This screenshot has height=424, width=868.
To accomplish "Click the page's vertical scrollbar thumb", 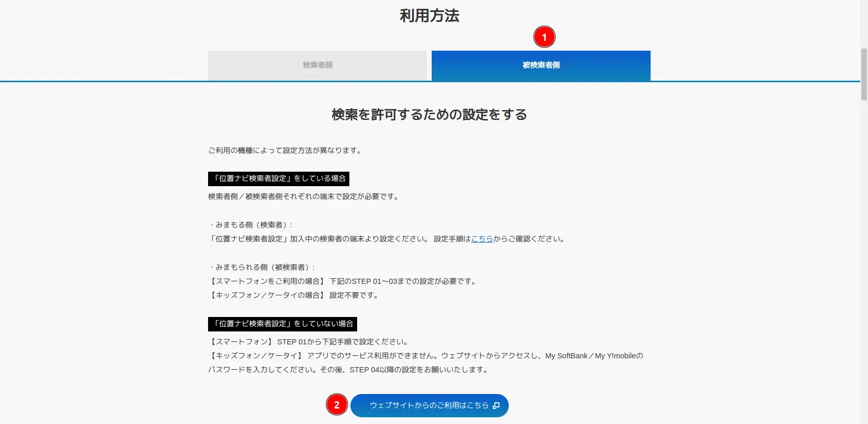I will [864, 74].
